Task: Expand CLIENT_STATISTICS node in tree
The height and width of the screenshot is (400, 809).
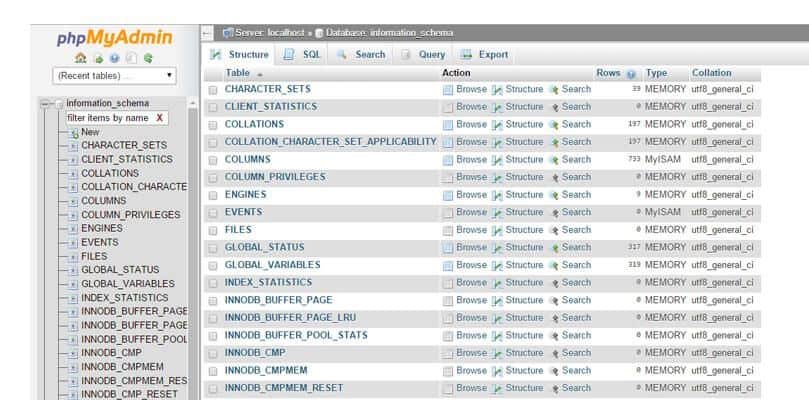Action: click(73, 160)
